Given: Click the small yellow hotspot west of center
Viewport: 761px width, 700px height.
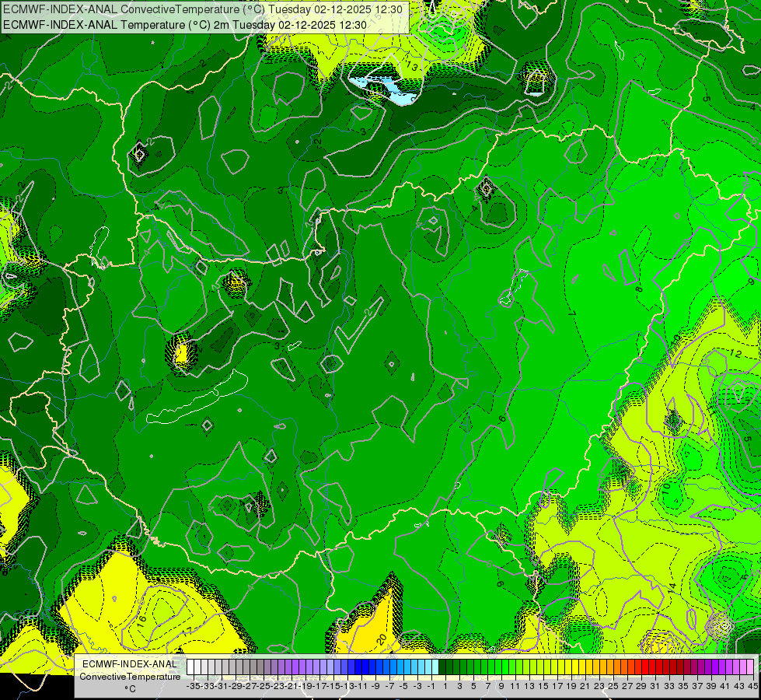Looking at the screenshot, I should click(182, 353).
